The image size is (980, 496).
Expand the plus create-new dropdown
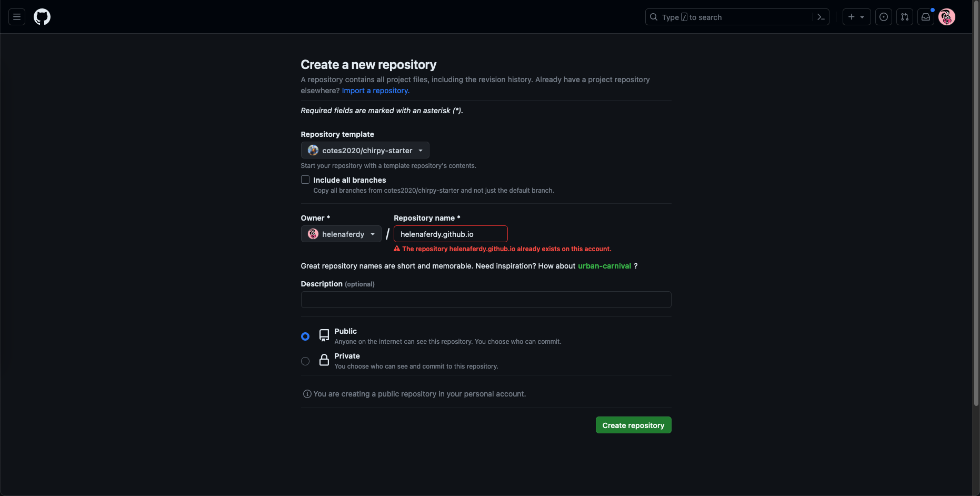[856, 17]
